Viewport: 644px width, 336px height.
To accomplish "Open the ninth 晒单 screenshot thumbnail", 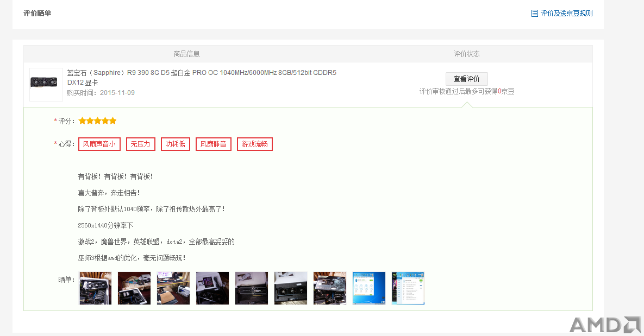I will [408, 288].
